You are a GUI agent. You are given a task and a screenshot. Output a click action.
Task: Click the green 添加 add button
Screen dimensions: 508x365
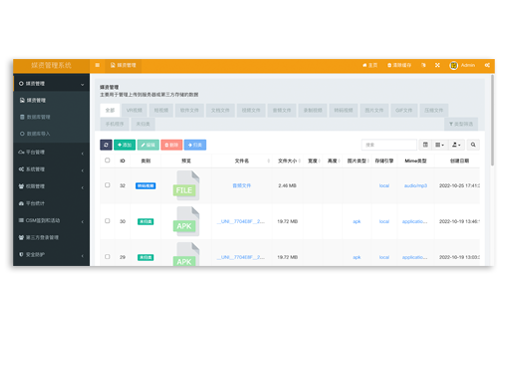(x=125, y=145)
